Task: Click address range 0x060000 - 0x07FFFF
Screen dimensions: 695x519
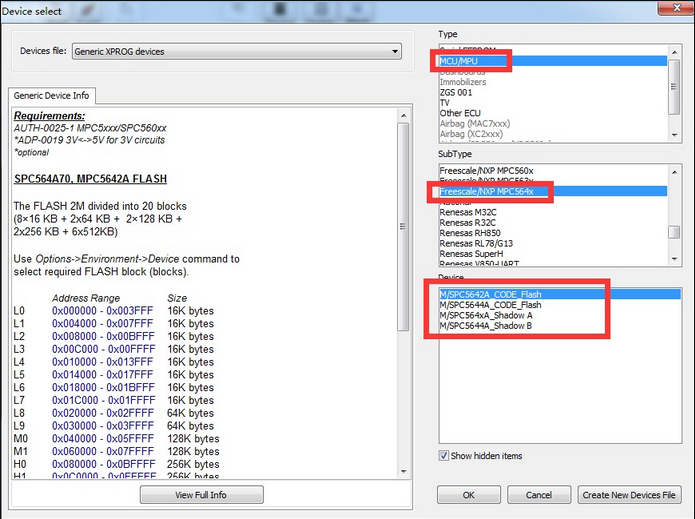Action: coord(103,451)
